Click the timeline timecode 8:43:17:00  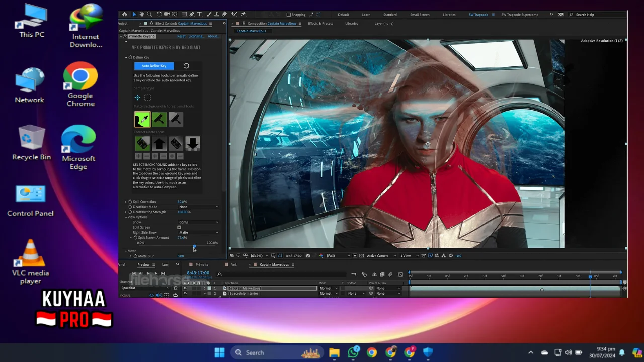(198, 273)
